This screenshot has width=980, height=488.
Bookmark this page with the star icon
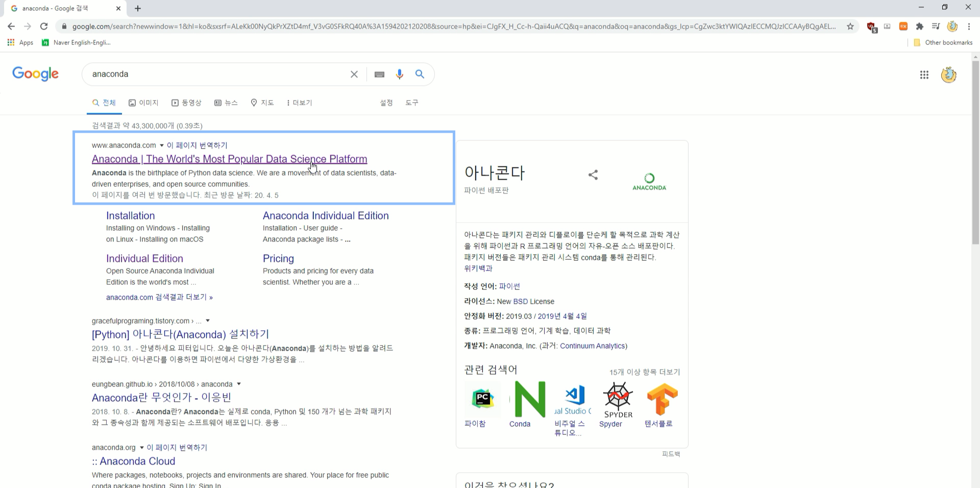(850, 27)
